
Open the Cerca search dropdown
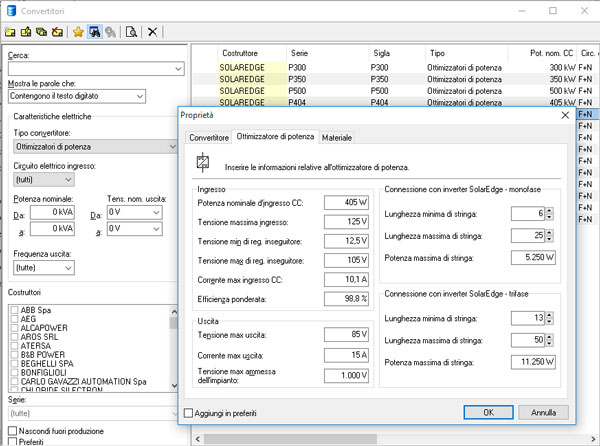(178, 69)
